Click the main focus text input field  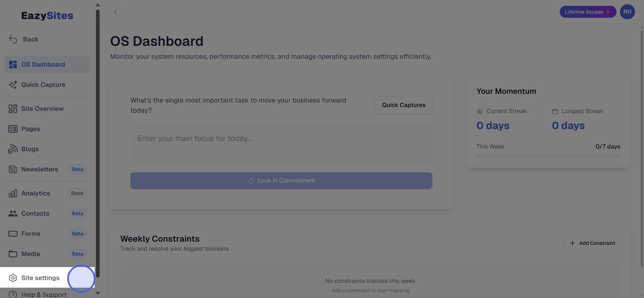click(x=281, y=144)
